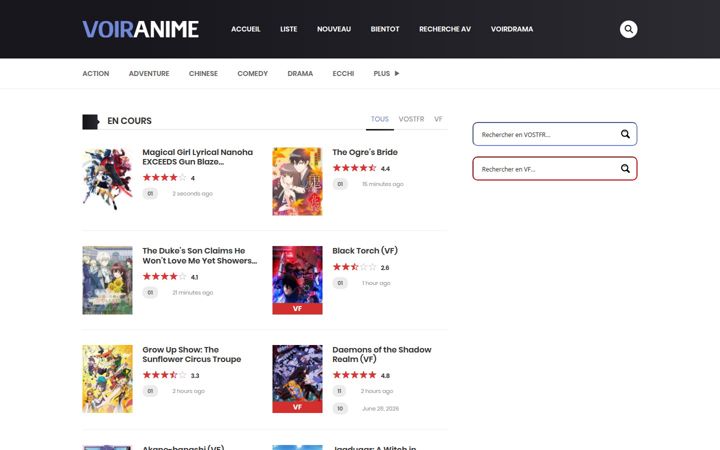Browse the ECCHI genre
This screenshot has height=450, width=720.
[x=343, y=73]
